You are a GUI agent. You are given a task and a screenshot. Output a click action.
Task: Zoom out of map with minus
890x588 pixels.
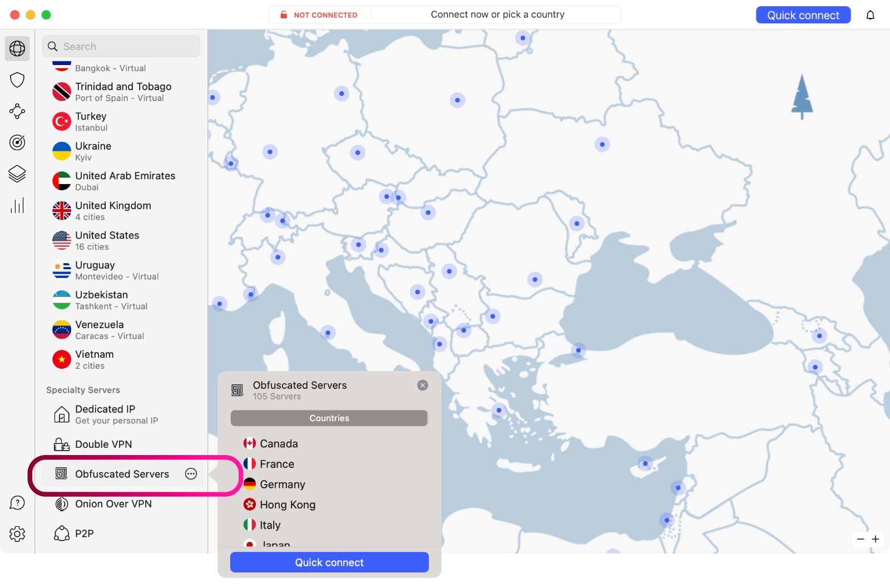coord(861,539)
